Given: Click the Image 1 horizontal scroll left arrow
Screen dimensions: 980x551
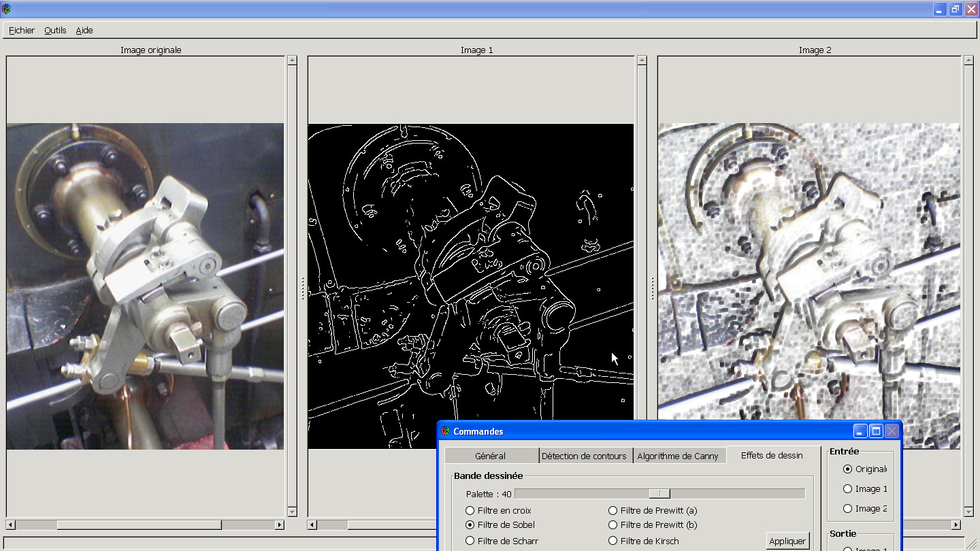Looking at the screenshot, I should coord(312,525).
